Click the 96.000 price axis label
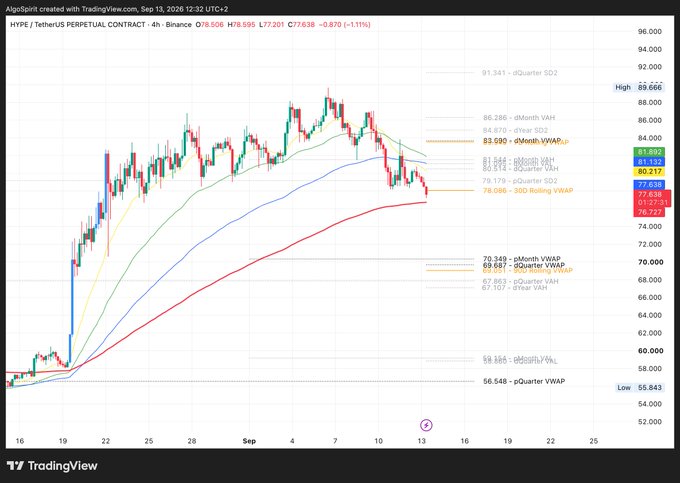Screen dimensions: 680x483 coord(650,31)
